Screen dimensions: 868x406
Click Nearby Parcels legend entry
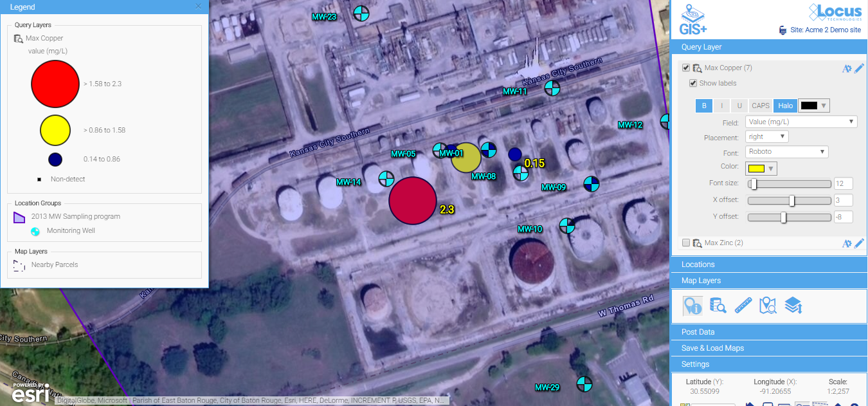(55, 265)
